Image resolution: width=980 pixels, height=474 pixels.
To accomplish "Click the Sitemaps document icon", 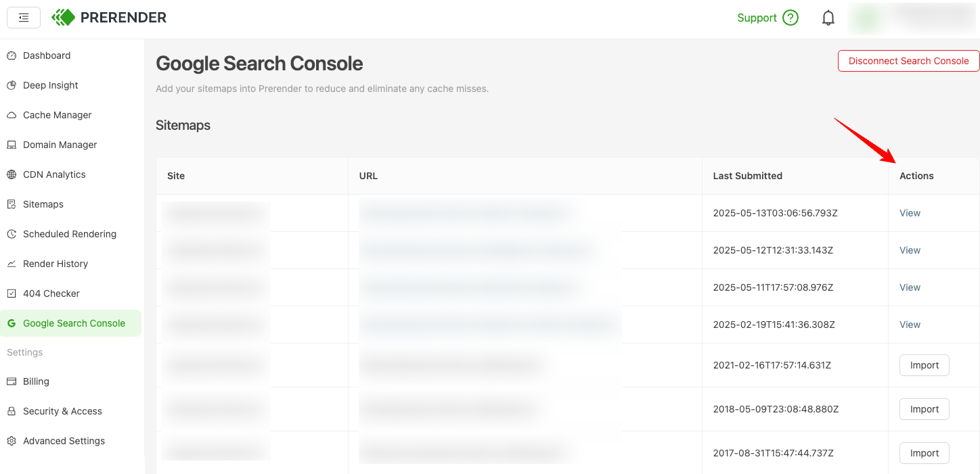I will click(12, 204).
